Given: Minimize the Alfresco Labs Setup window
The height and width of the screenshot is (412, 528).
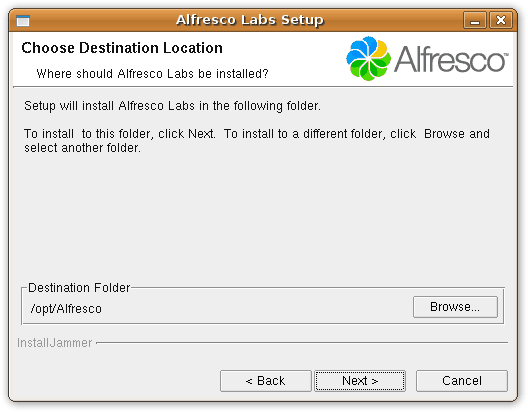Looking at the screenshot, I should tap(475, 20).
